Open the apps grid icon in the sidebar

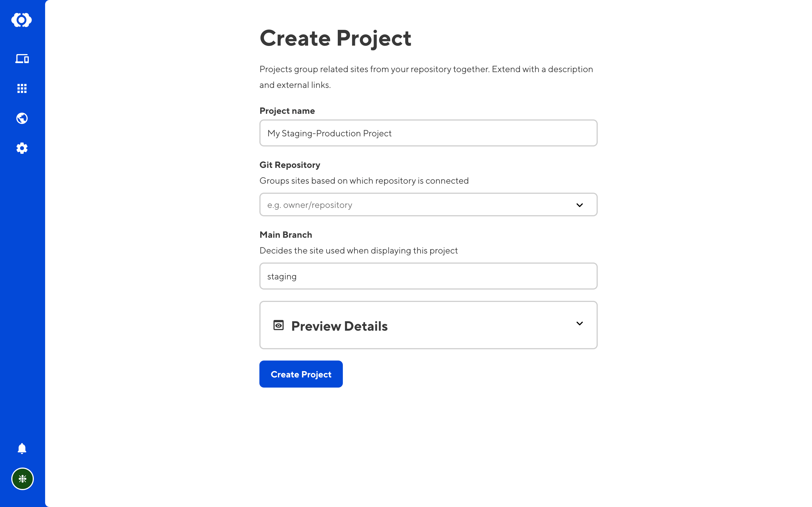[x=22, y=88]
